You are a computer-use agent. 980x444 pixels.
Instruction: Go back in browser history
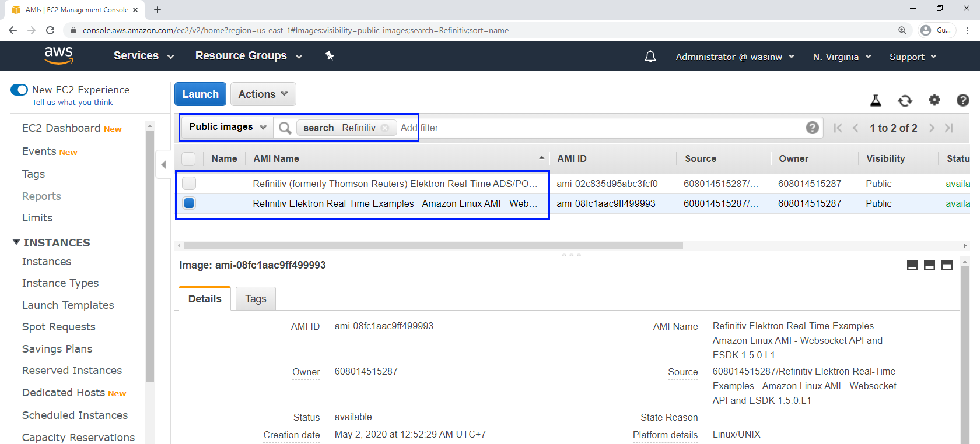tap(13, 30)
